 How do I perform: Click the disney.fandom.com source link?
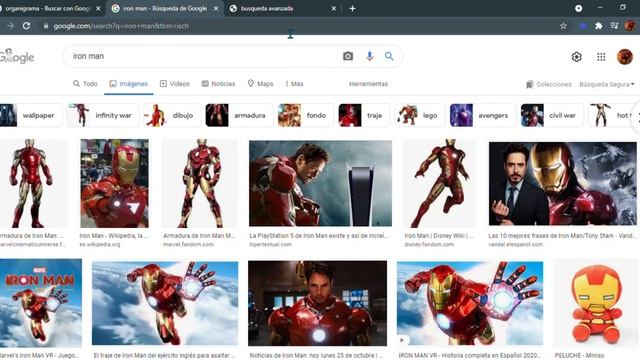click(429, 244)
